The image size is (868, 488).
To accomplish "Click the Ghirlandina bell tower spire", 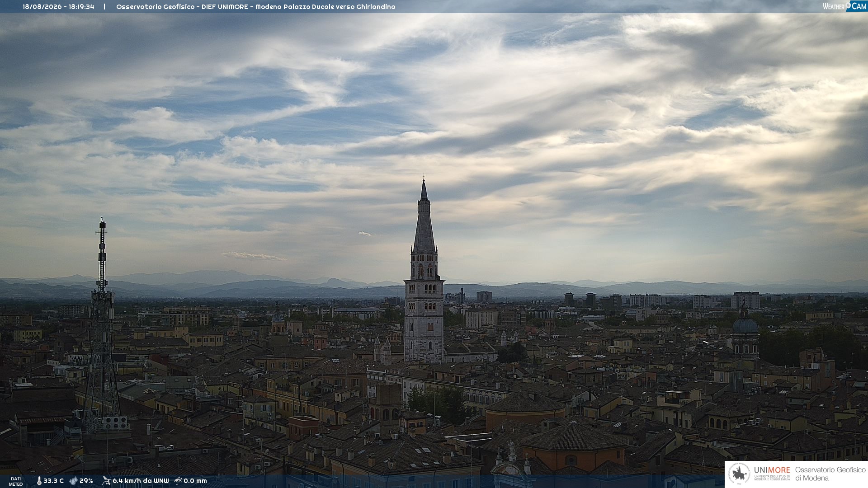I will pyautogui.click(x=424, y=217).
